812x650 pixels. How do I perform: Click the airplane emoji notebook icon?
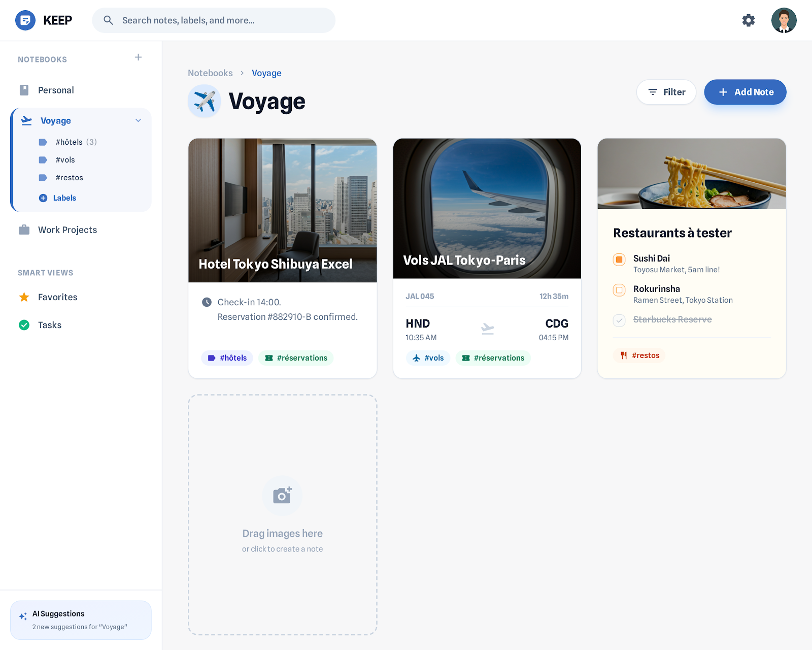pyautogui.click(x=205, y=101)
